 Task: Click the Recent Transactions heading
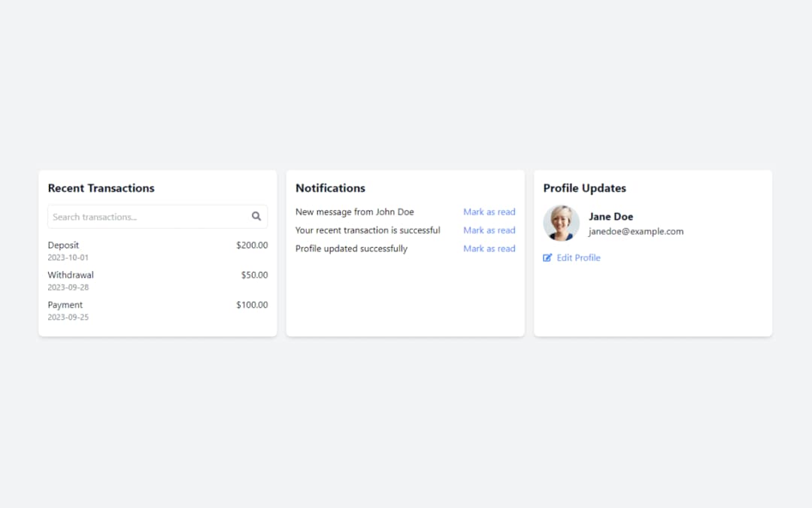[101, 188]
